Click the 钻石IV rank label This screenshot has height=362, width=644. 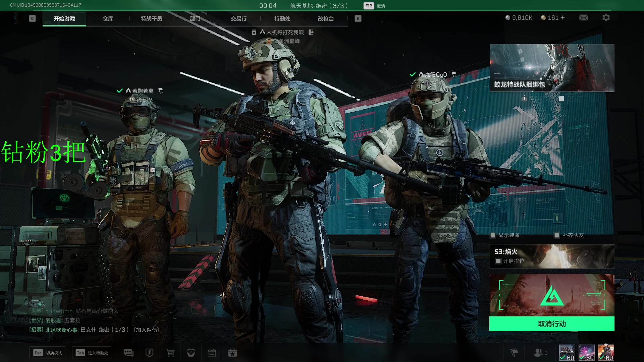tap(144, 100)
